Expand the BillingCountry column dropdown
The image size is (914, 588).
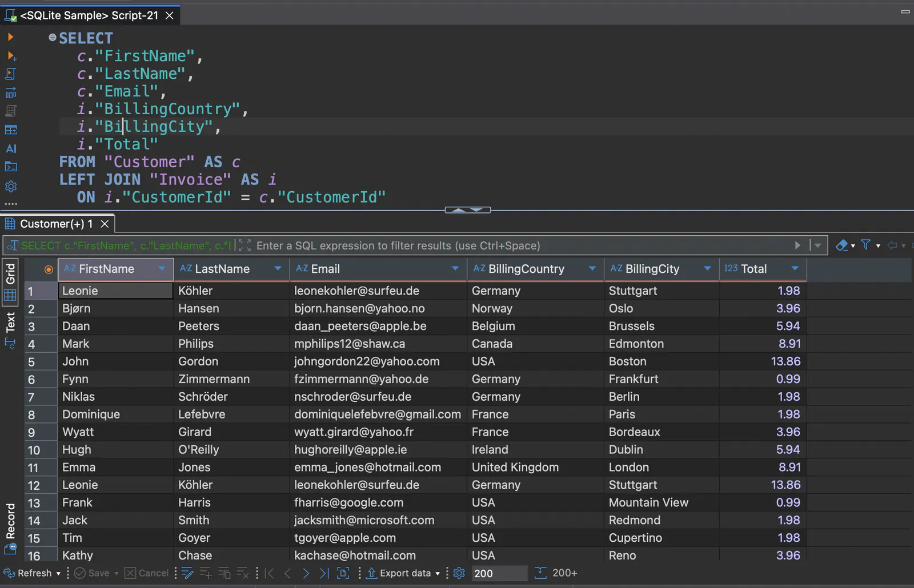pos(592,269)
